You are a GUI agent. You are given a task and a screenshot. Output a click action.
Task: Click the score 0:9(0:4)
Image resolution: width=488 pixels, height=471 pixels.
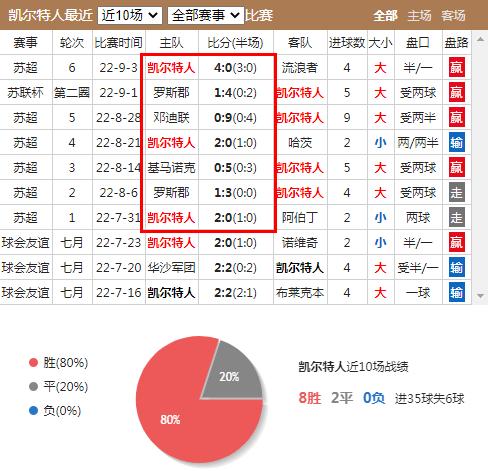(x=235, y=117)
